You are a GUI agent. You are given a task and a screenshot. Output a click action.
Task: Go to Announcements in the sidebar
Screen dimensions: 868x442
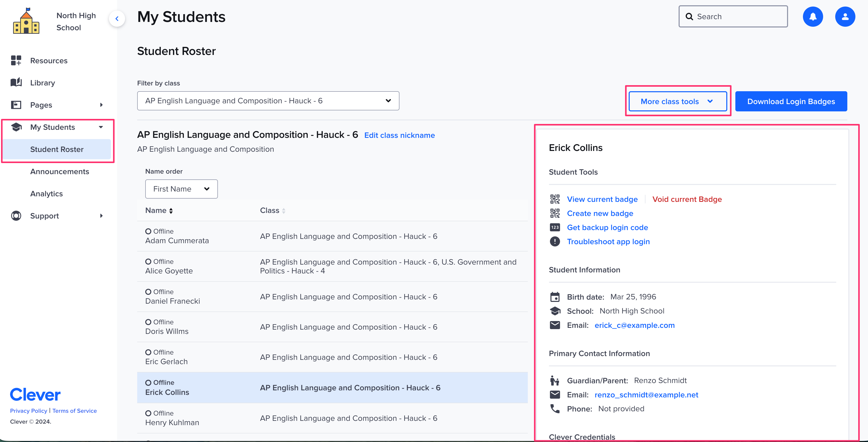click(60, 171)
